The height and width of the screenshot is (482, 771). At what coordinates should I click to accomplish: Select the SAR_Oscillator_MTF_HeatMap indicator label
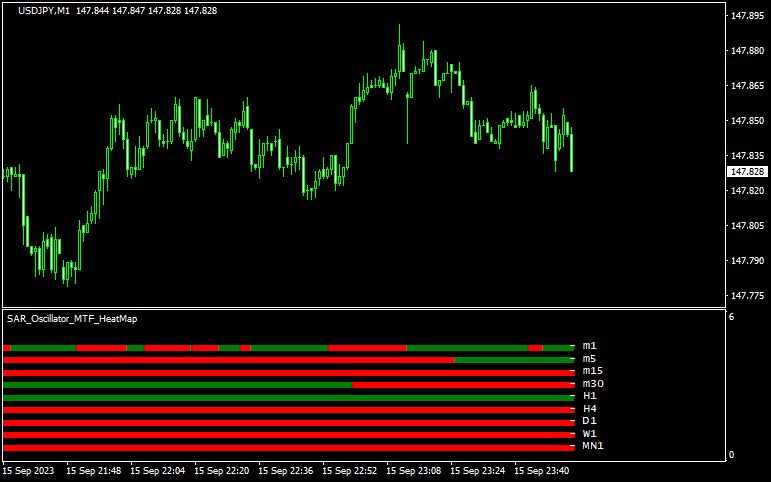pyautogui.click(x=72, y=319)
